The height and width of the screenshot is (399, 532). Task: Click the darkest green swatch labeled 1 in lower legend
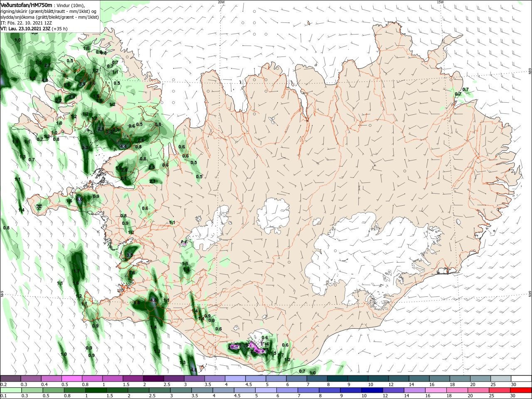96,390
